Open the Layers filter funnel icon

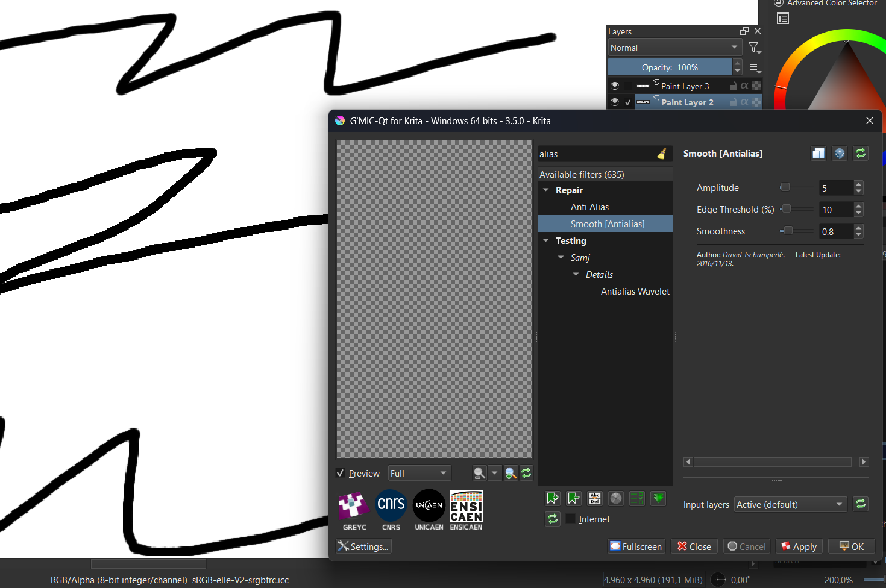[x=755, y=48]
